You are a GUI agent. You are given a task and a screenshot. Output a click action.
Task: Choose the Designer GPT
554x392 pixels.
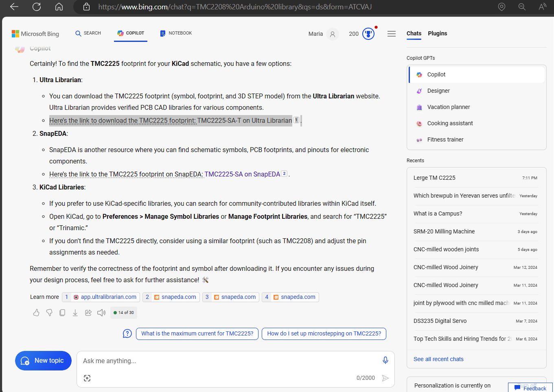(x=477, y=91)
